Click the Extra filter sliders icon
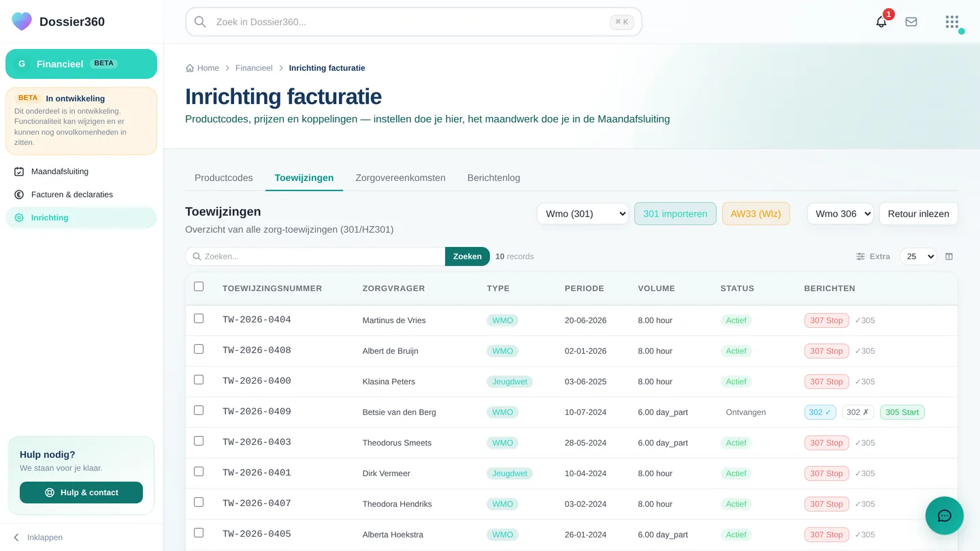Viewport: 980px width, 551px height. pyautogui.click(x=861, y=256)
